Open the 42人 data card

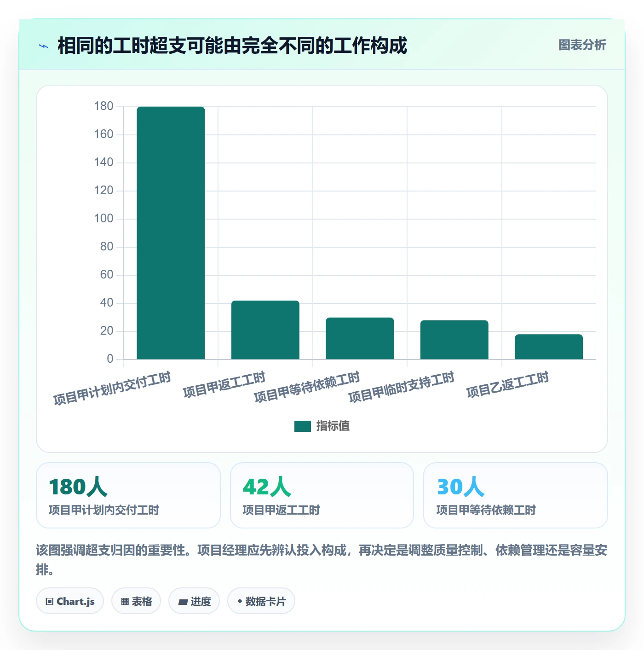(322, 495)
